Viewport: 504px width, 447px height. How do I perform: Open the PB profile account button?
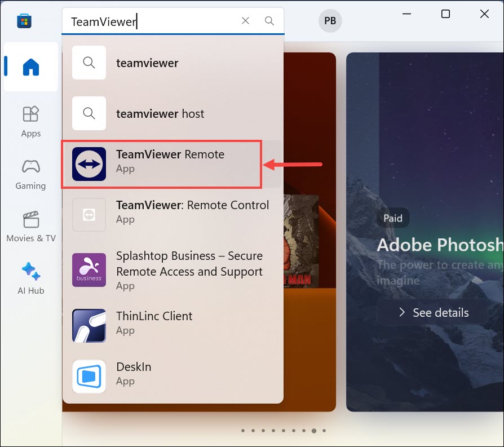click(x=330, y=21)
